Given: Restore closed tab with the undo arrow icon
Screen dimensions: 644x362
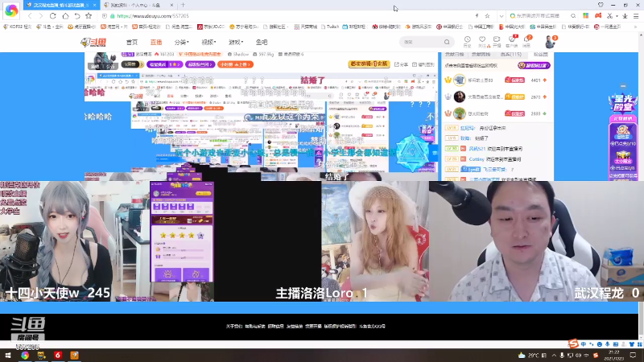Looking at the screenshot, I should (76, 16).
